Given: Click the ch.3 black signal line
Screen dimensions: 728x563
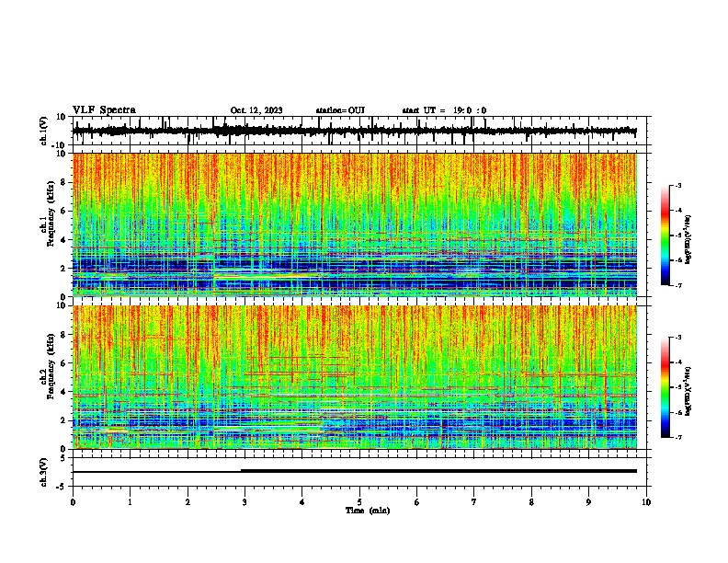Looking at the screenshot, I should [x=354, y=471].
